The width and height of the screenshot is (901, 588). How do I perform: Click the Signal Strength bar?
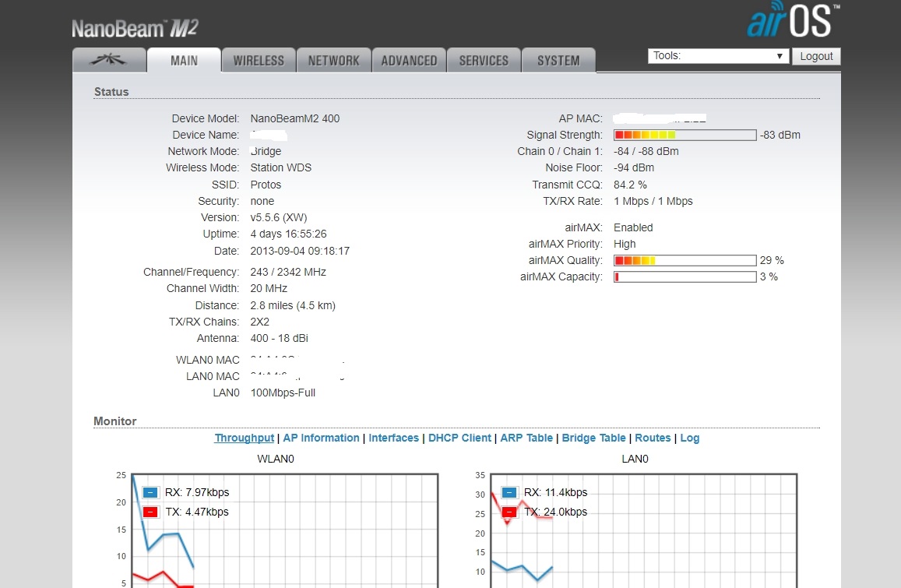685,135
